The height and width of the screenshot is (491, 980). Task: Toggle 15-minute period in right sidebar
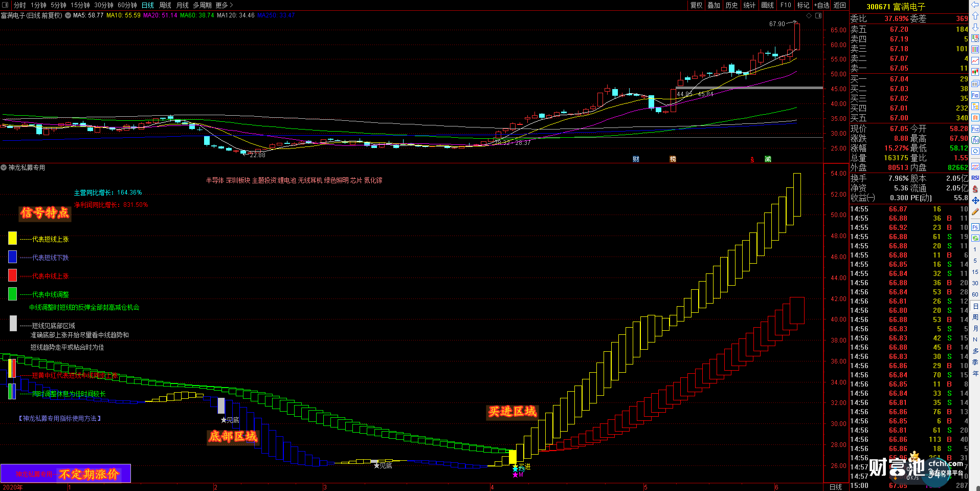[x=975, y=272]
